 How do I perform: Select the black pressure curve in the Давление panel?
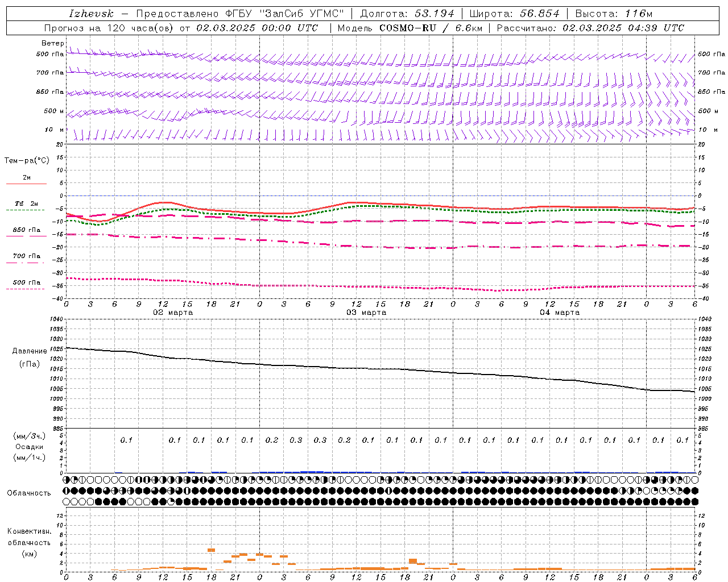pos(381,368)
